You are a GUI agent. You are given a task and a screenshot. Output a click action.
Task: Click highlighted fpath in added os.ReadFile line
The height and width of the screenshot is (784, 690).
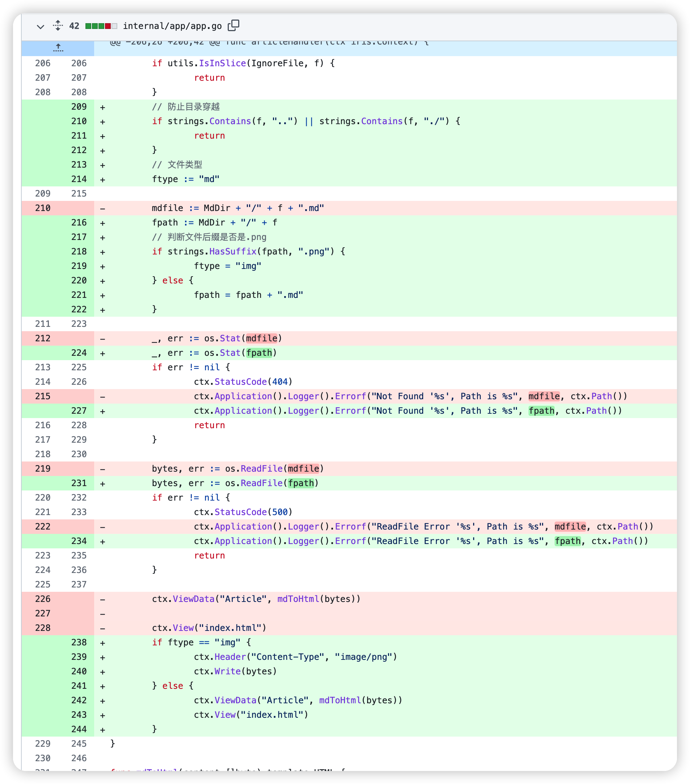301,483
